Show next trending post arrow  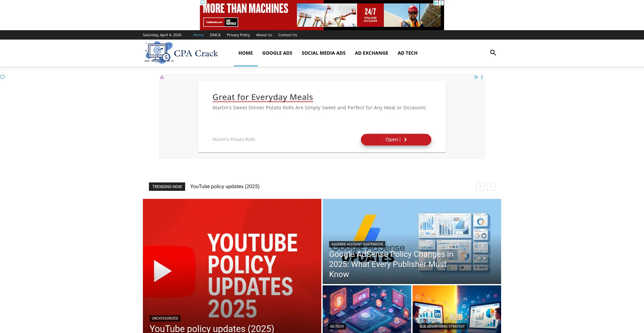coord(491,186)
